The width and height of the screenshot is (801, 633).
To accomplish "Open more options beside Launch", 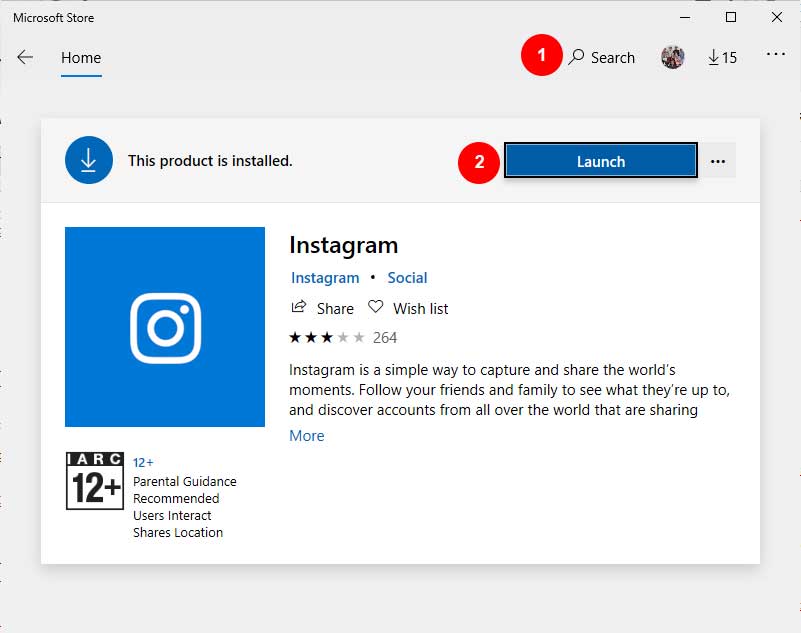I will pyautogui.click(x=718, y=161).
